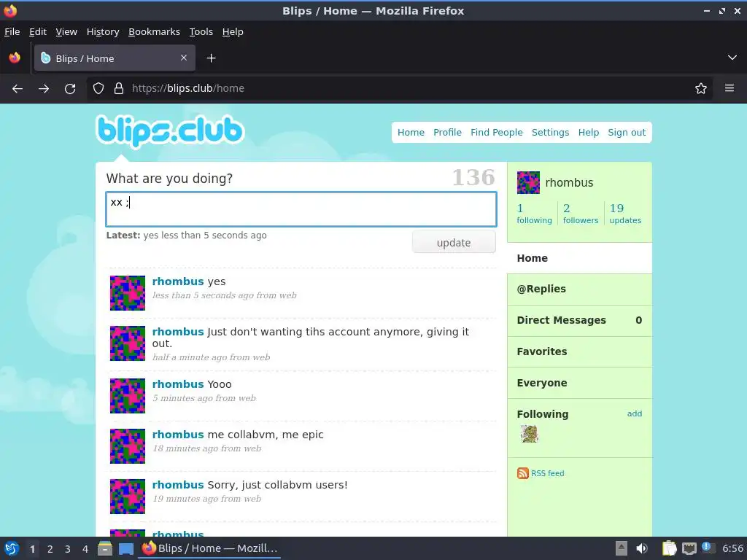Click avatar beside 'me collabvm, me epic' post
Image resolution: width=747 pixels, height=560 pixels.
pos(128,446)
